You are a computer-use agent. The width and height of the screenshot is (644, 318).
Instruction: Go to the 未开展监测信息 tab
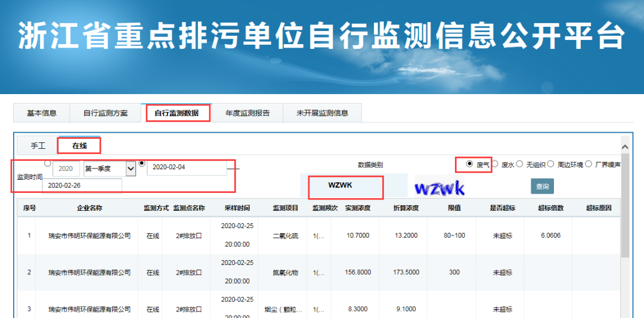pos(323,113)
